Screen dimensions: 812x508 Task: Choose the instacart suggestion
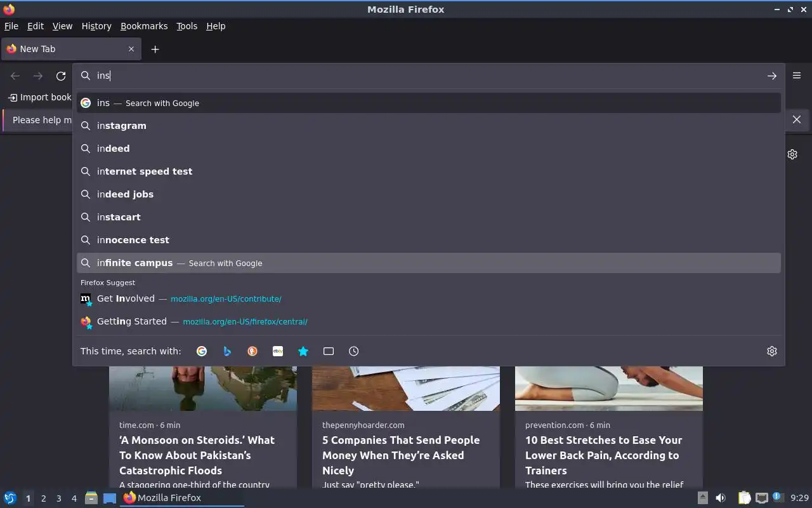point(429,217)
